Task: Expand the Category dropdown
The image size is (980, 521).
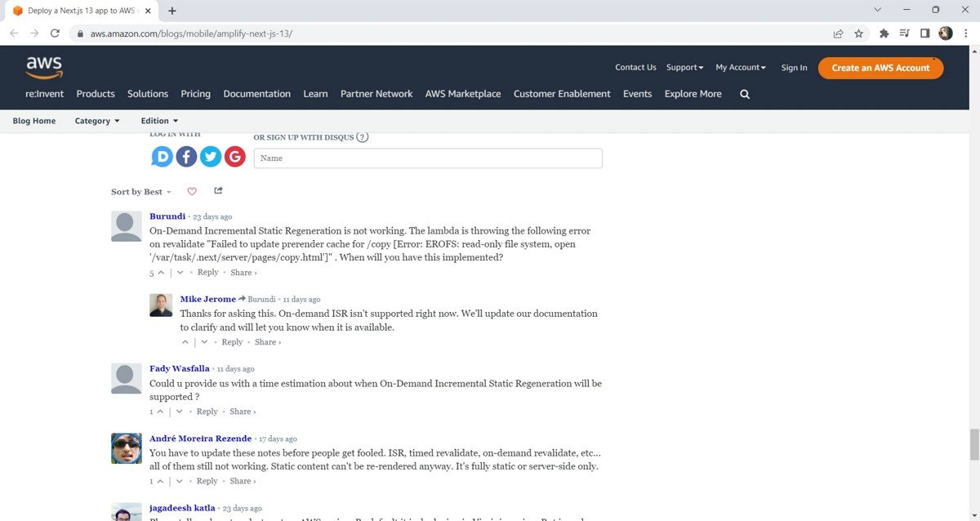Action: coord(97,121)
